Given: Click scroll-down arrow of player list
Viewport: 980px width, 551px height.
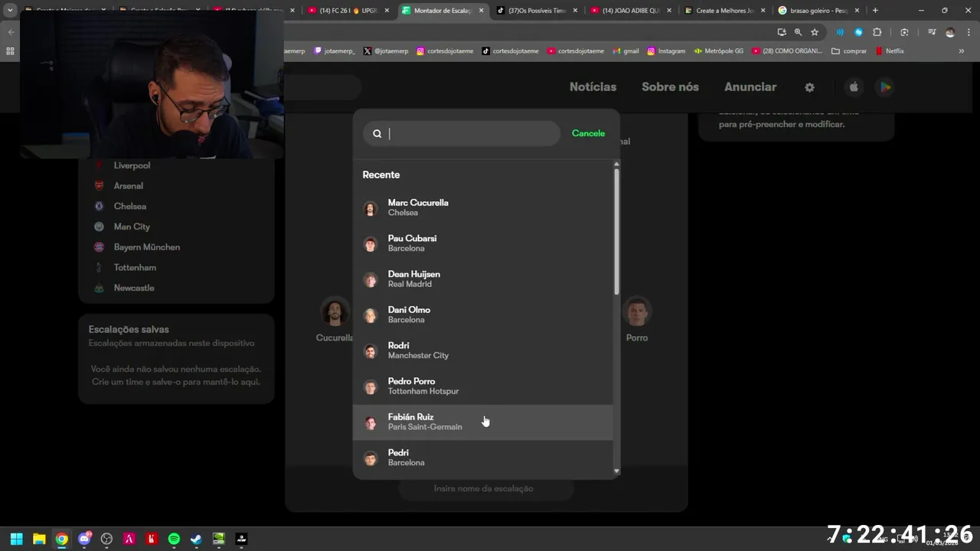Looking at the screenshot, I should [616, 471].
